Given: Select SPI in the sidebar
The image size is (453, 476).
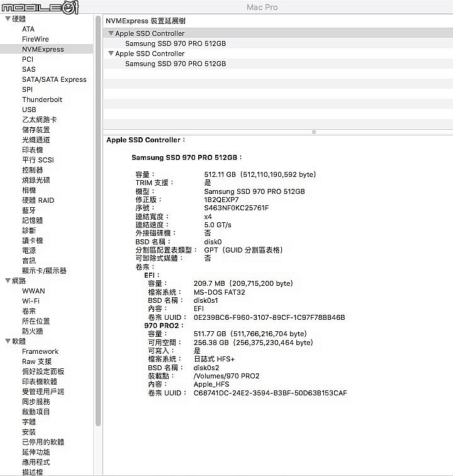Looking at the screenshot, I should click(27, 89).
